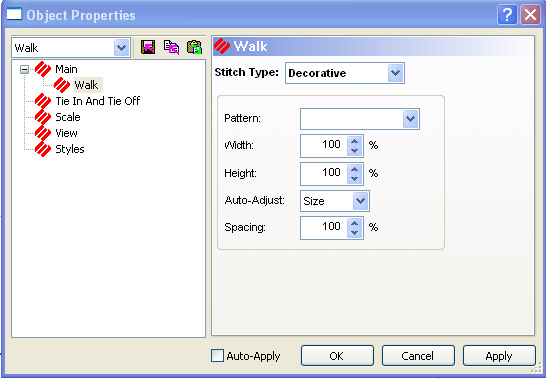The width and height of the screenshot is (546, 379).
Task: Click the help question mark icon
Action: [x=507, y=15]
